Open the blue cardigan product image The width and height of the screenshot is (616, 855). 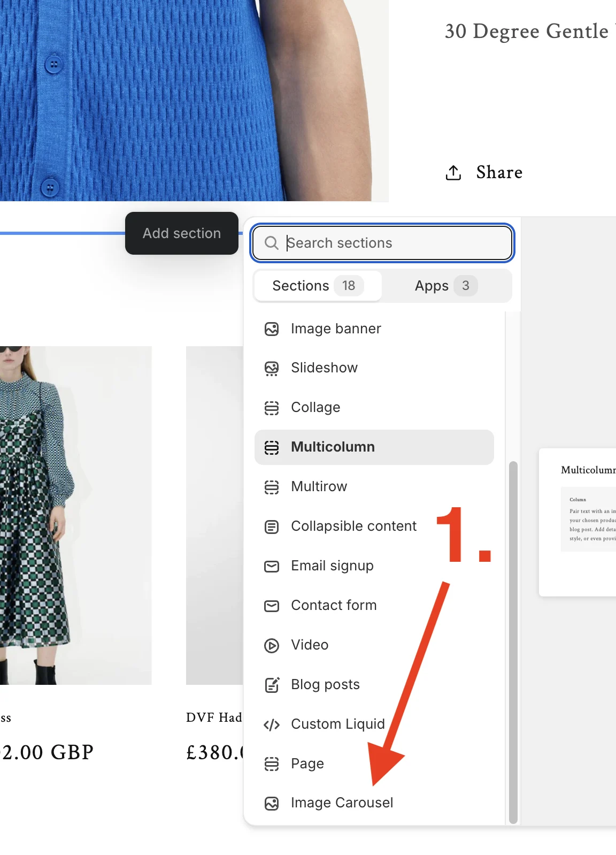(x=194, y=101)
